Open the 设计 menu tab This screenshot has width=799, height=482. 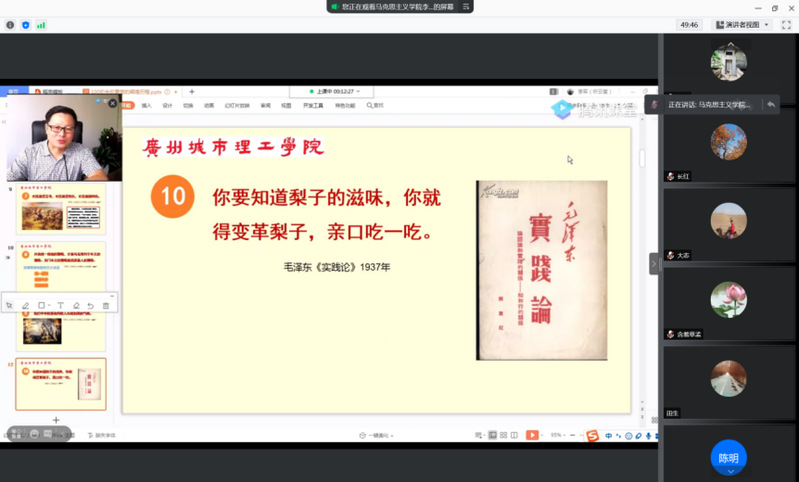click(167, 105)
